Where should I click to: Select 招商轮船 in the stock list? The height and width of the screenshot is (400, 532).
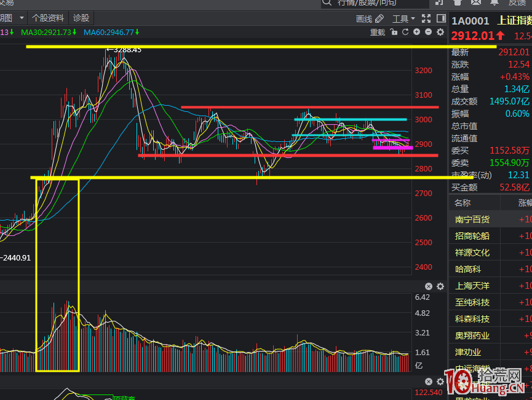click(472, 236)
